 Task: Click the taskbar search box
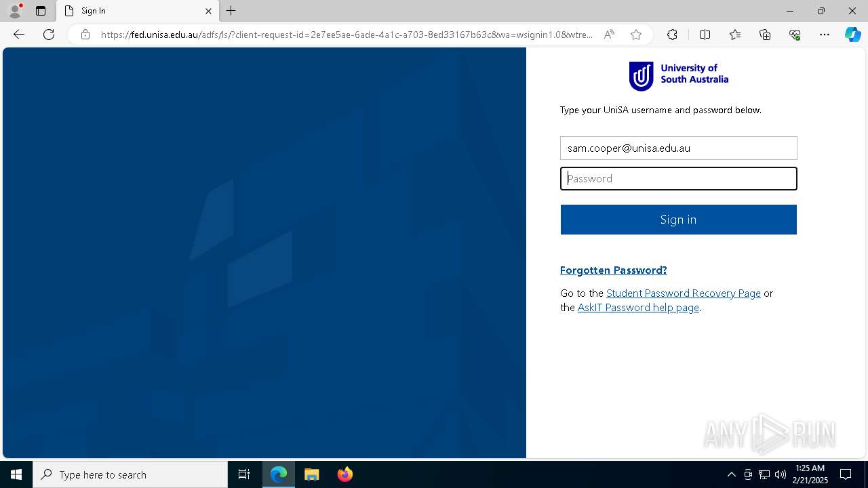tap(130, 474)
